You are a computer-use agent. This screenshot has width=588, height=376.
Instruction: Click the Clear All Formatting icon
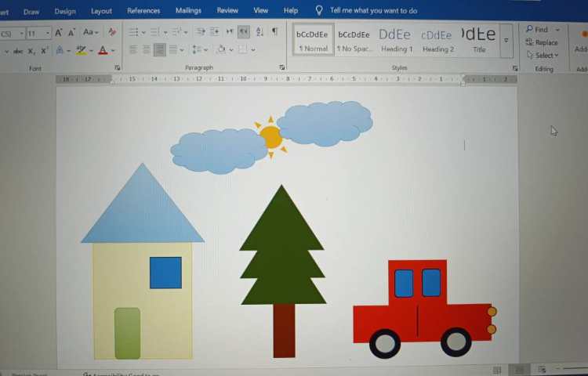click(111, 32)
